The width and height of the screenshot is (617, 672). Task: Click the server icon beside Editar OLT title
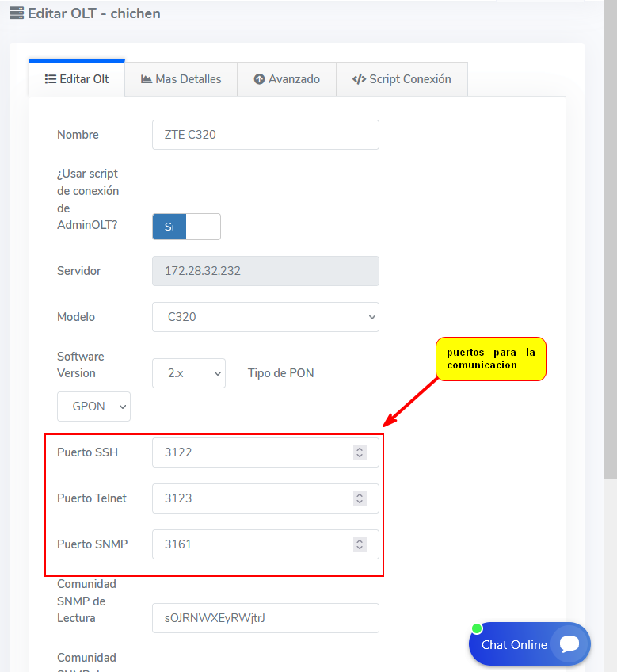point(16,13)
